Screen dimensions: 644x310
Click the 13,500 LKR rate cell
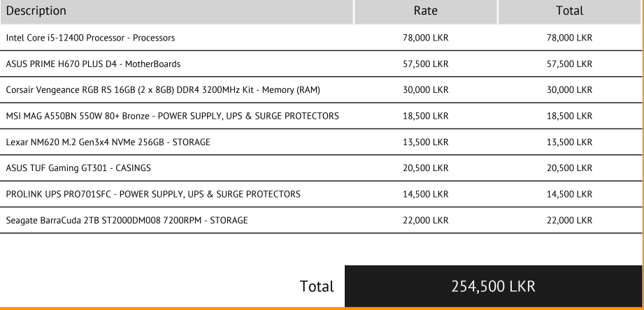426,142
